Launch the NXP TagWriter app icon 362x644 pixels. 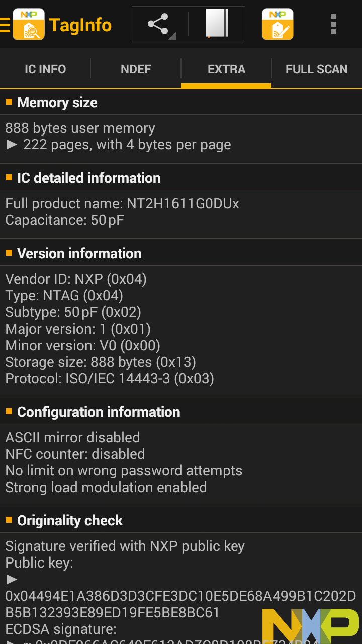tap(278, 24)
